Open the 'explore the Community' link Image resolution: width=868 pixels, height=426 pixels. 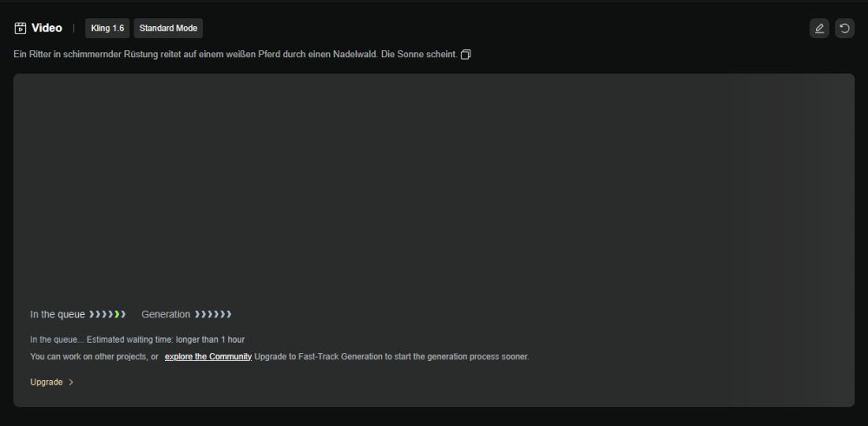tap(208, 357)
